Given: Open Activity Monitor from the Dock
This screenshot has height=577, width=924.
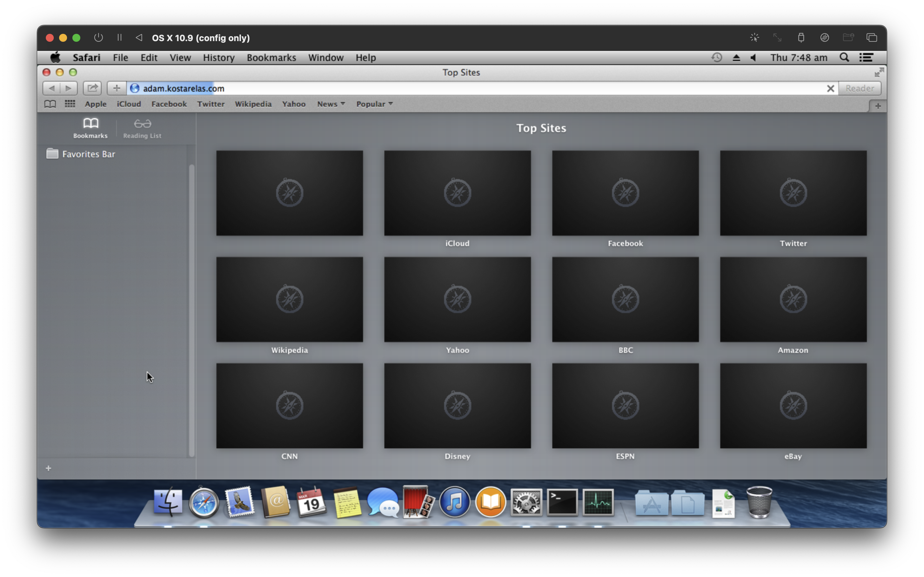Looking at the screenshot, I should [x=598, y=502].
